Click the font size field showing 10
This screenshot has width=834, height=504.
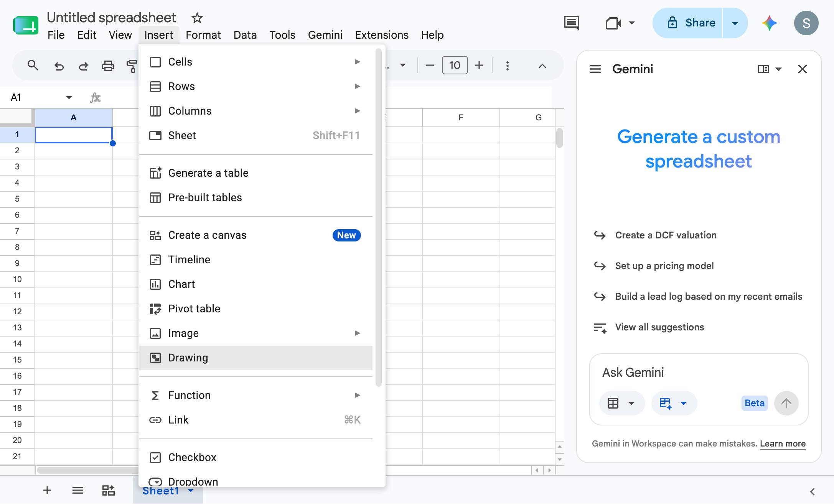pos(455,66)
